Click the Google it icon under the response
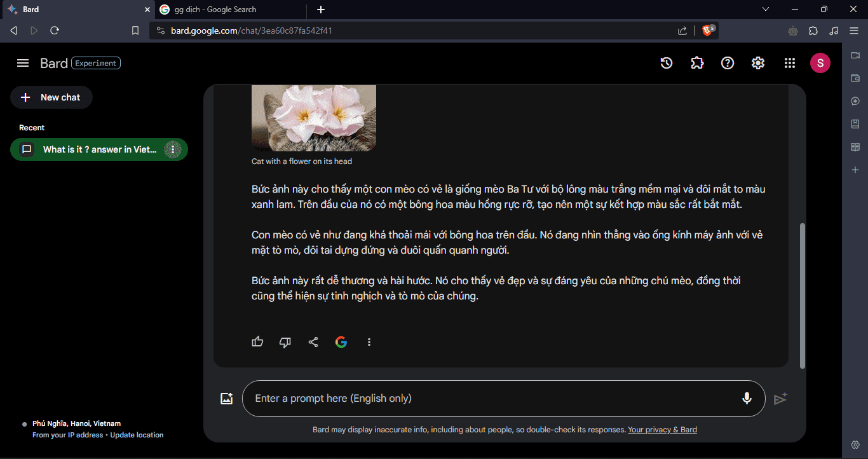The image size is (868, 459). pyautogui.click(x=341, y=342)
